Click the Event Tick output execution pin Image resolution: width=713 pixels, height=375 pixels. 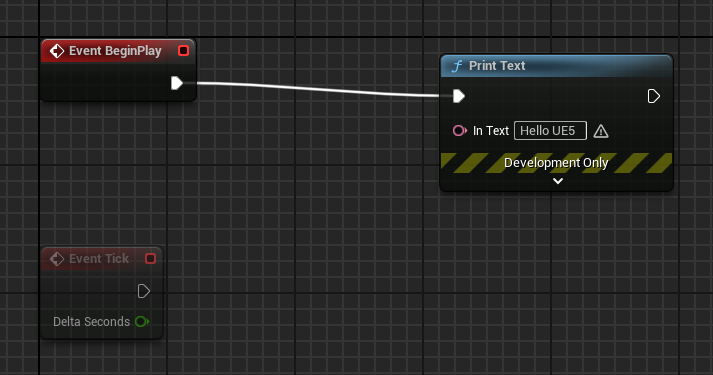pyautogui.click(x=144, y=291)
